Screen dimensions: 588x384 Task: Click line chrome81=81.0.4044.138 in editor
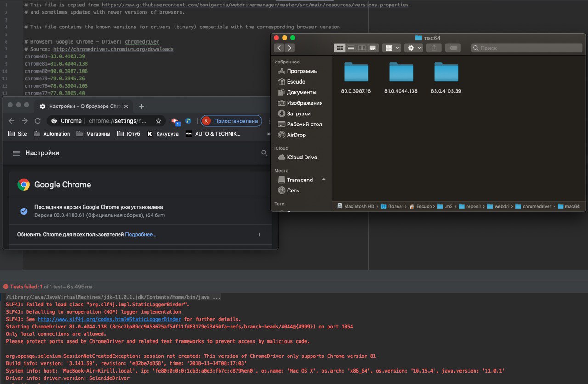pos(56,64)
